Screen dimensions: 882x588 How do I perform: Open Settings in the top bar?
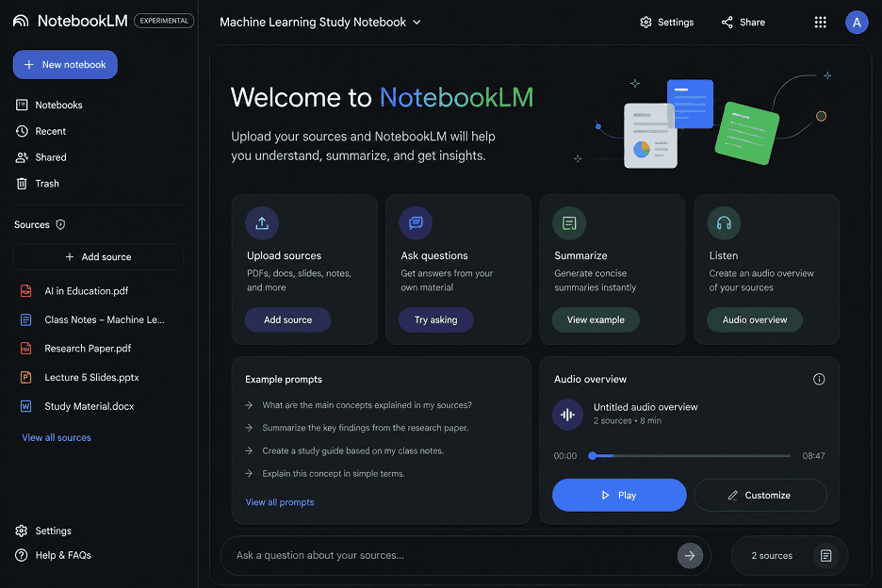point(666,22)
